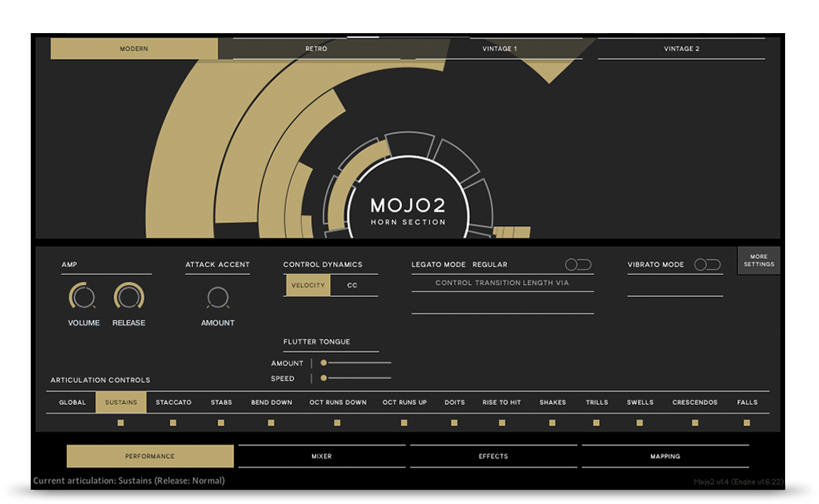
Task: Toggle the square indicator under Trills
Action: [596, 423]
